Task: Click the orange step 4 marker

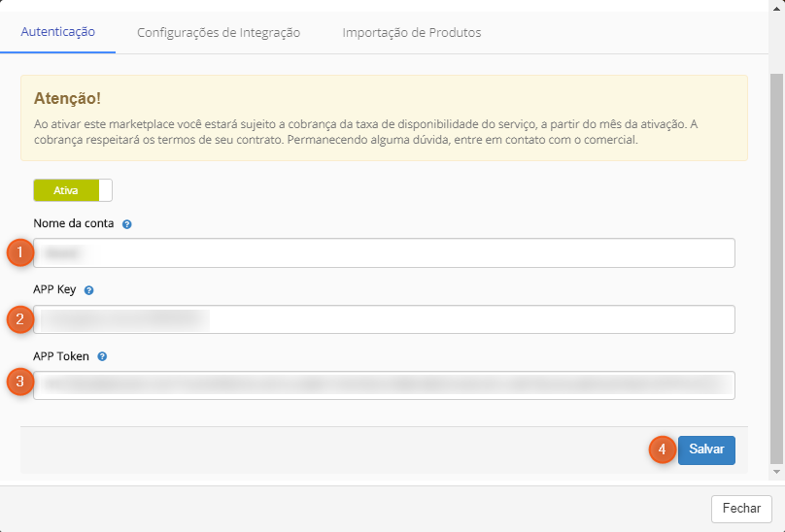Action: (x=662, y=449)
